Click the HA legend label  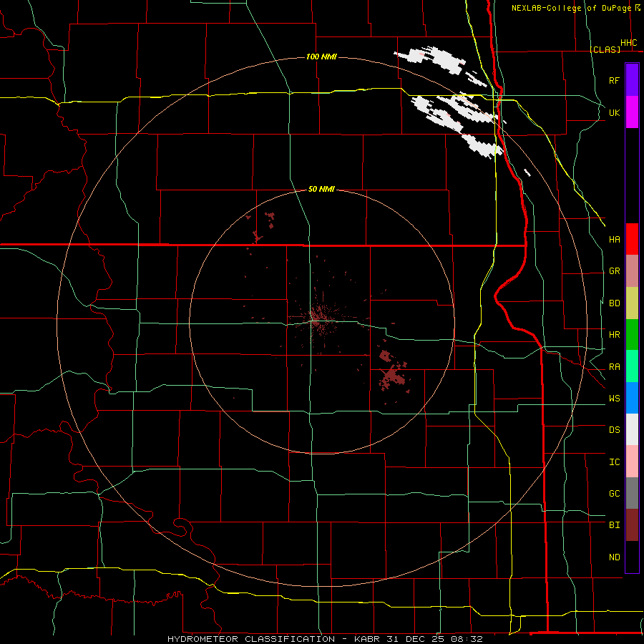click(614, 240)
